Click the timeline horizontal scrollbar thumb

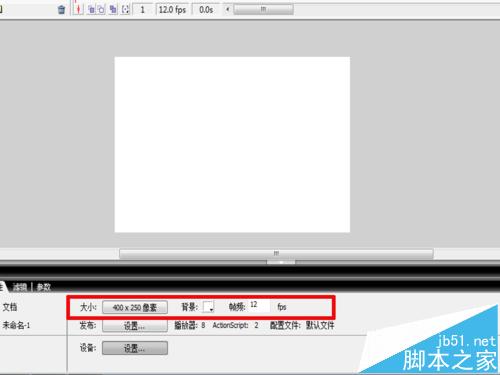tap(263, 9)
